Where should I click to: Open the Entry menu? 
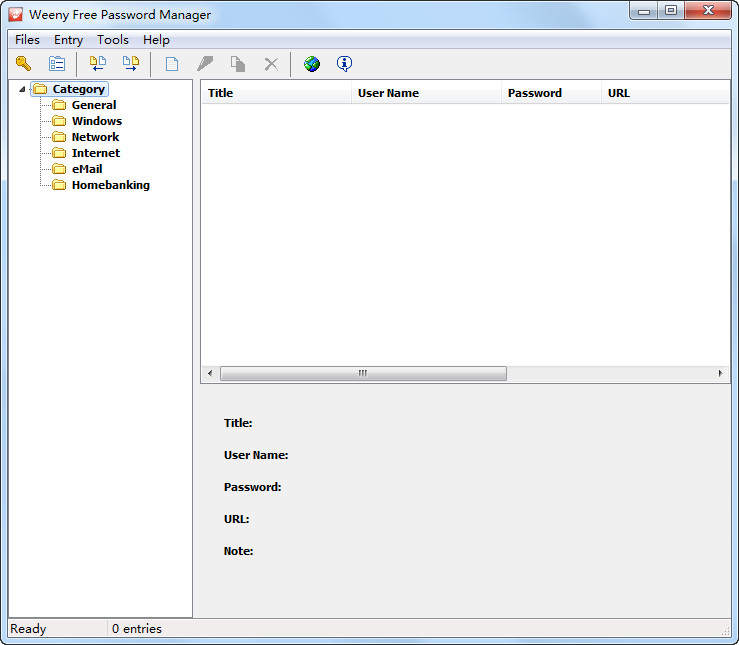pyautogui.click(x=68, y=40)
